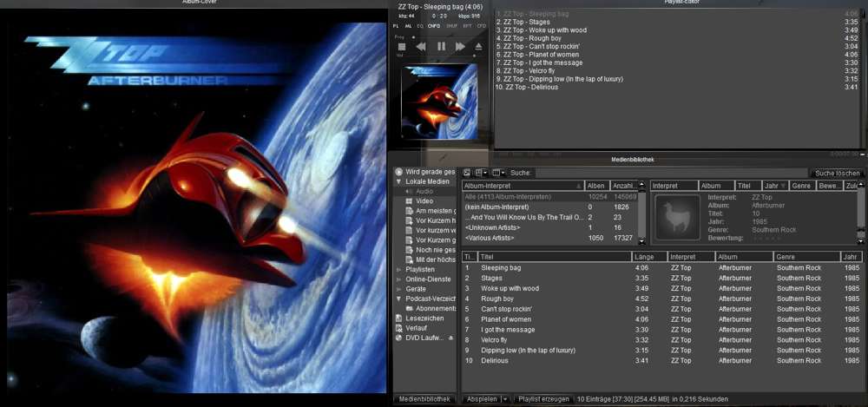
Task: Click the Suche löschen button
Action: pyautogui.click(x=837, y=173)
